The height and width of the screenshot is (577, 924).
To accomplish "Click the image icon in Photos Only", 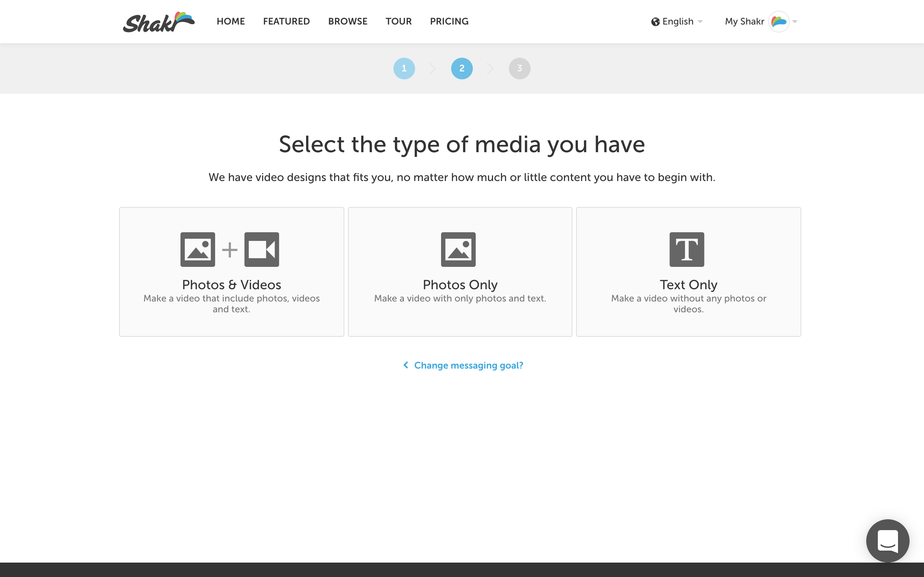I will tap(458, 250).
